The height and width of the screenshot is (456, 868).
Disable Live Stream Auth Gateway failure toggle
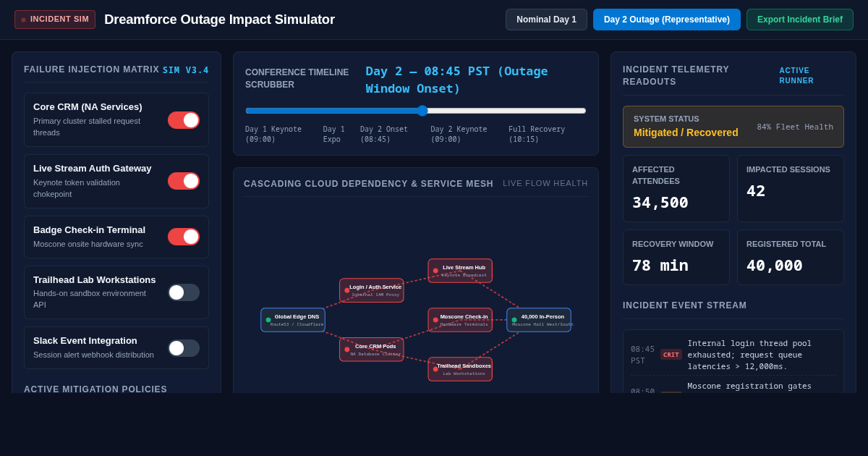pos(184,181)
